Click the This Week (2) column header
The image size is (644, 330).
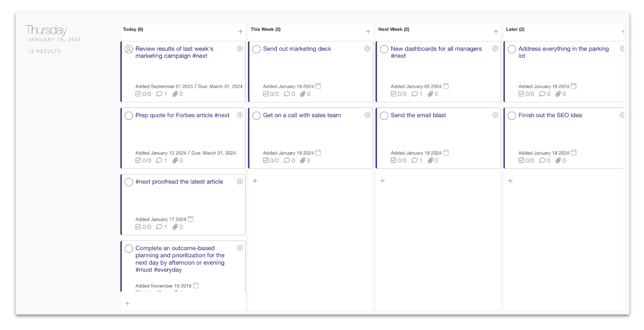coord(266,29)
